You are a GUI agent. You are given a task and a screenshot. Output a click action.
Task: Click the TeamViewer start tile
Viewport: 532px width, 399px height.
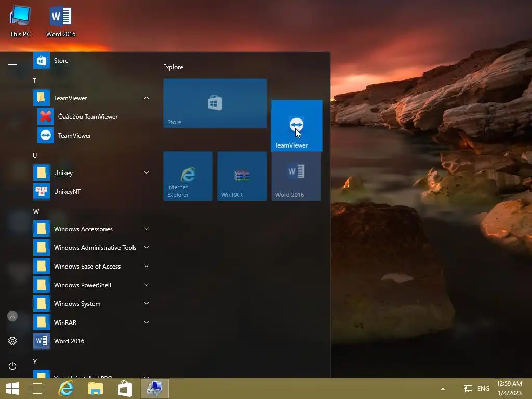pyautogui.click(x=297, y=126)
